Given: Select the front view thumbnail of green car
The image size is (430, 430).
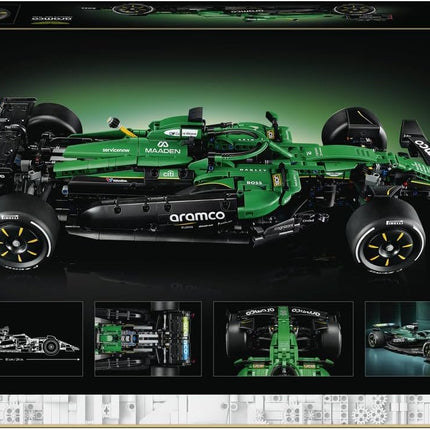Looking at the screenshot, I should (x=283, y=339).
